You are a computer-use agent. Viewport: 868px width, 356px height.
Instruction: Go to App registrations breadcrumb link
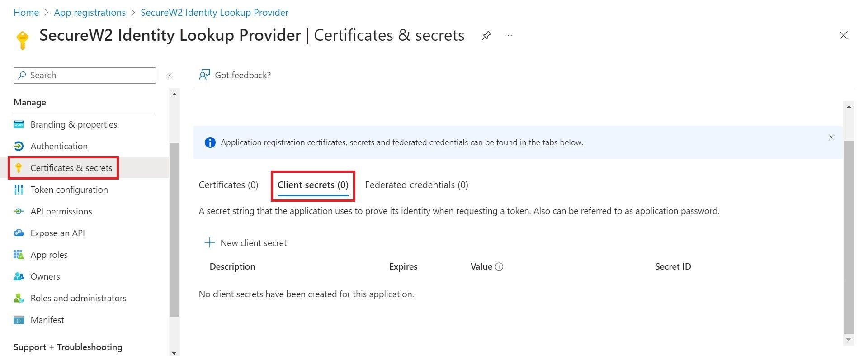click(x=90, y=13)
